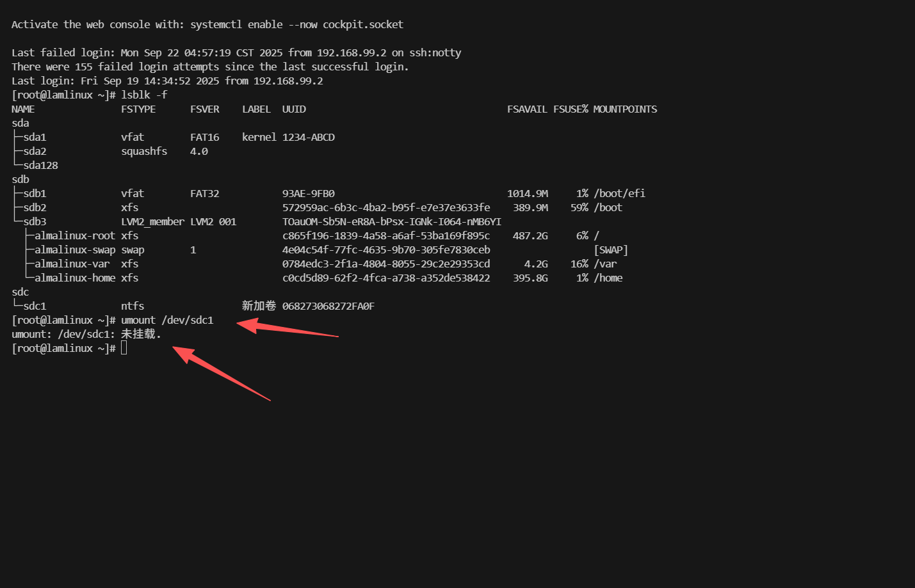Click the 'umount /dev/sdc1' command text
Image resolution: width=915 pixels, height=588 pixels.
[x=167, y=320]
